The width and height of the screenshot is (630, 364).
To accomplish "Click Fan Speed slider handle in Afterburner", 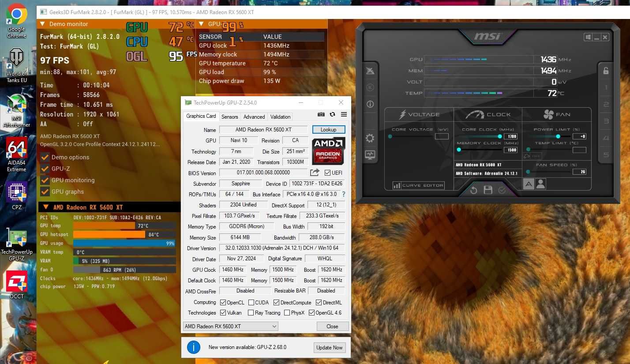I will (x=529, y=172).
